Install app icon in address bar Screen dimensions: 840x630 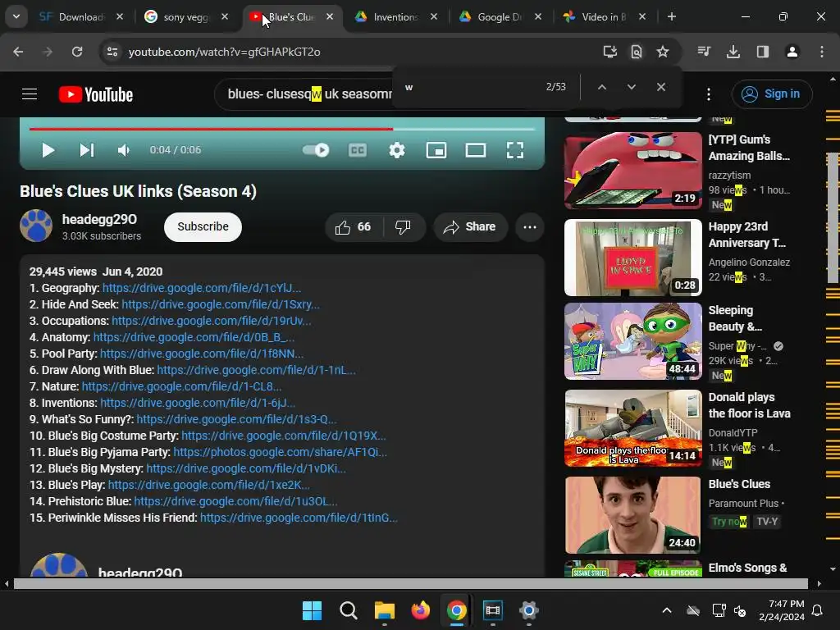pos(609,52)
